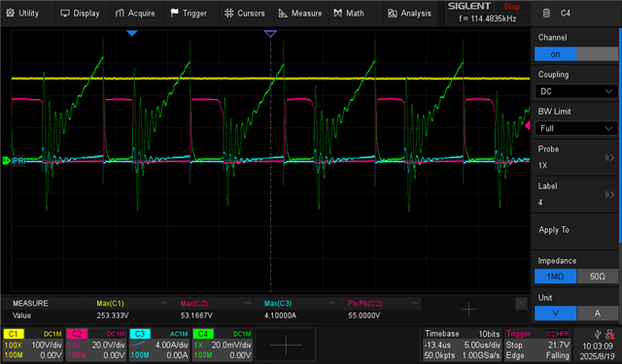This screenshot has width=622, height=364.
Task: Turn channel C4 on
Action: click(555, 53)
